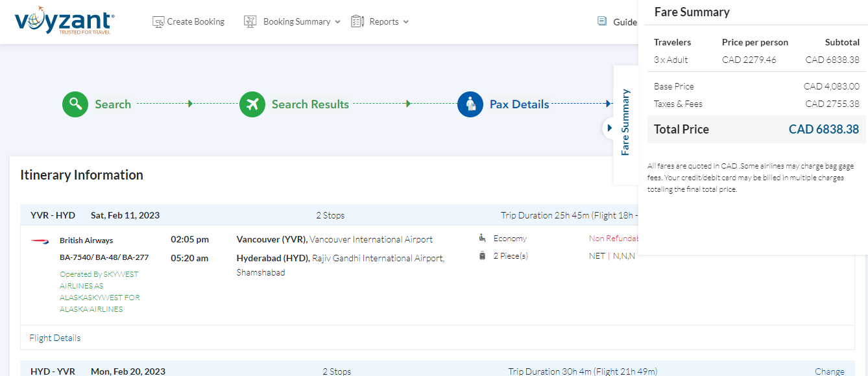Click the British Airways airline logo
The height and width of the screenshot is (376, 868).
[40, 241]
